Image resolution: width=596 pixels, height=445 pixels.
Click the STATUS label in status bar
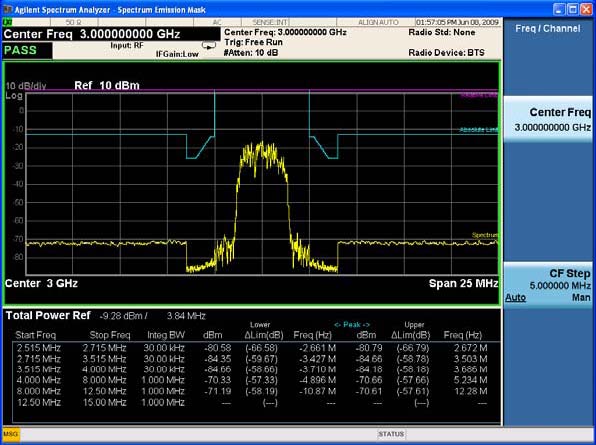tap(392, 434)
